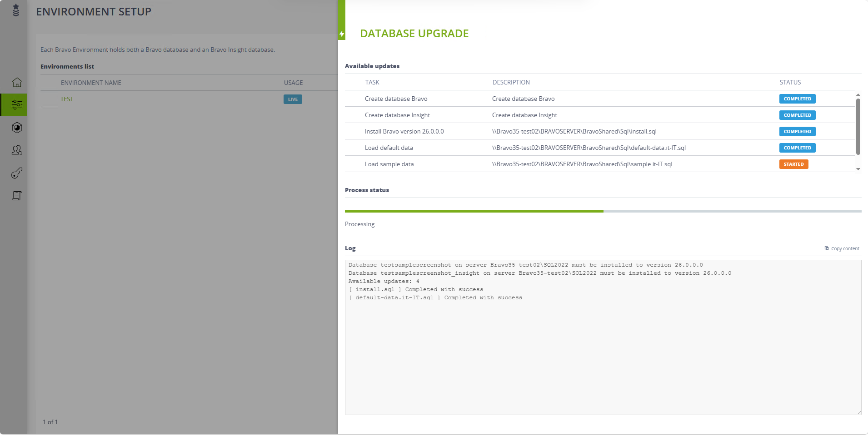Click the scrollbar up arrow in updates
This screenshot has height=436, width=868.
(x=858, y=95)
